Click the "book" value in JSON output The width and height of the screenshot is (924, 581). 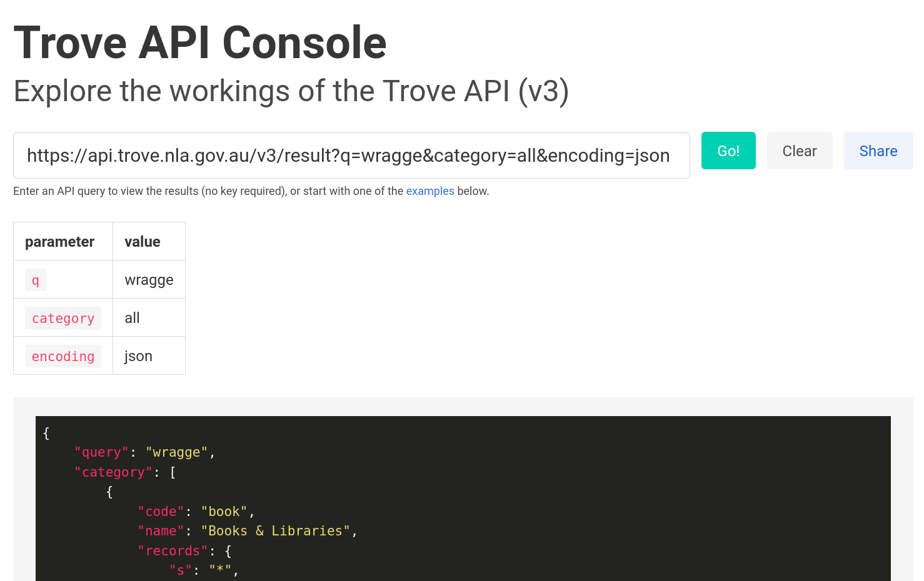tap(224, 512)
